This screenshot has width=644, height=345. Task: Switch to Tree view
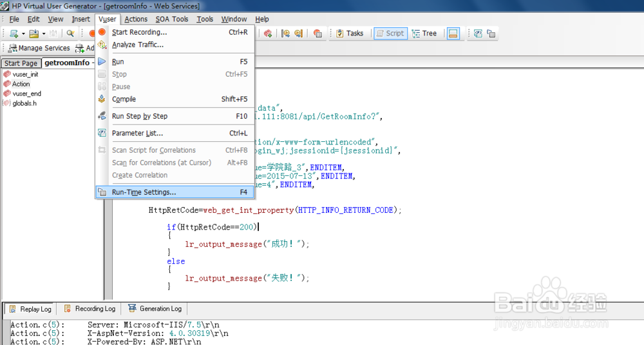(424, 34)
